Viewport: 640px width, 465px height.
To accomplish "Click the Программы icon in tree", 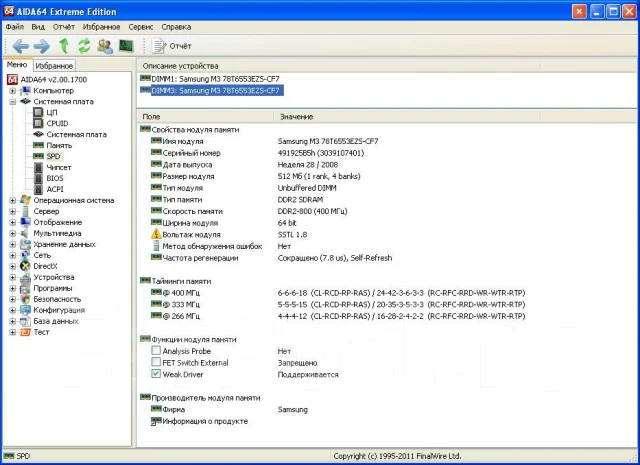I will click(x=25, y=288).
